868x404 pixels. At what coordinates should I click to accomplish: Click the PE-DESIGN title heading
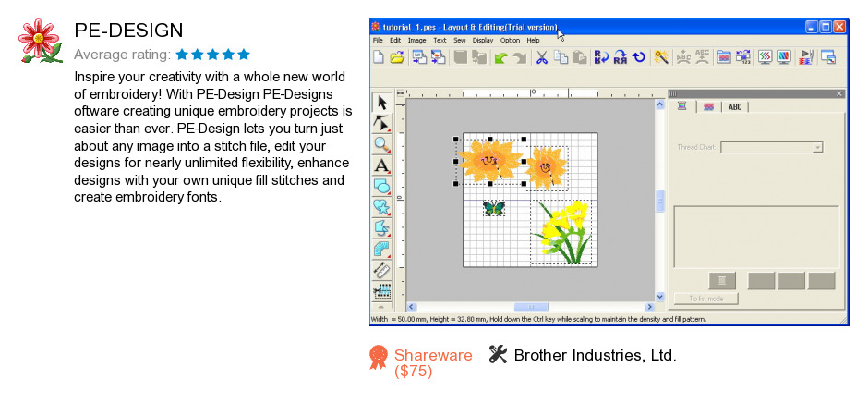coord(128,30)
